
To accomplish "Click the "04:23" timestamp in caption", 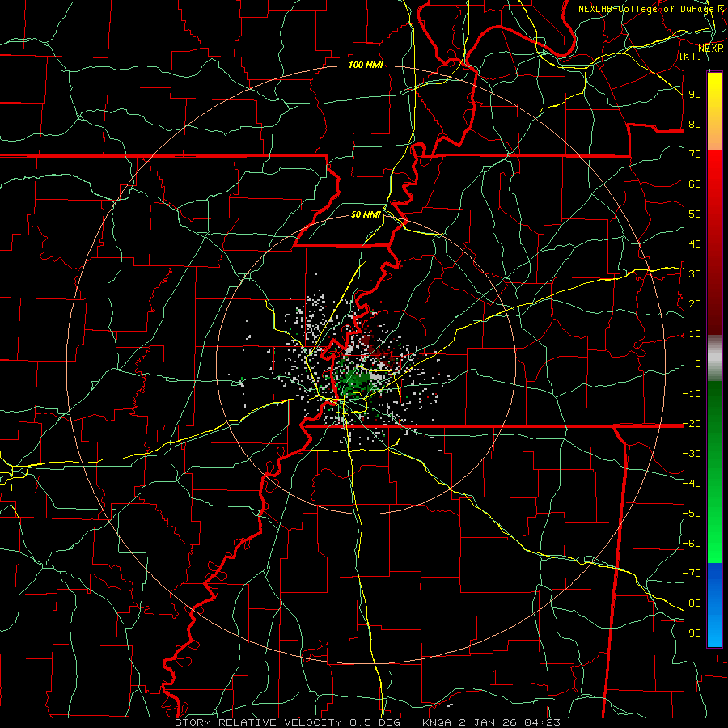I will [542, 722].
